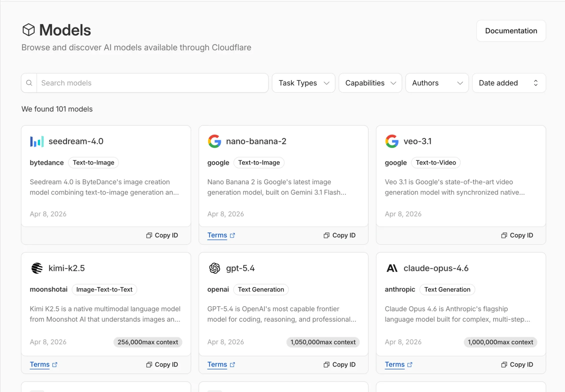This screenshot has width=565, height=392.
Task: Open the Documentation page
Action: coord(511,31)
